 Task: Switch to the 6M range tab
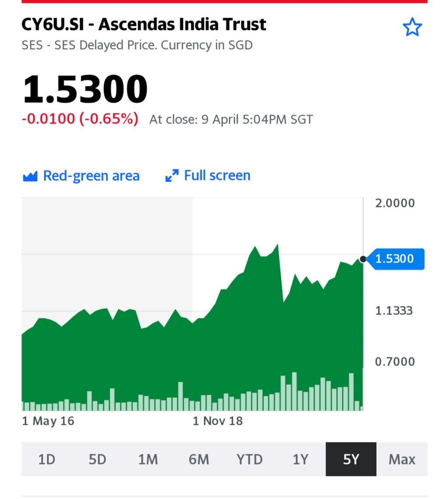(199, 459)
